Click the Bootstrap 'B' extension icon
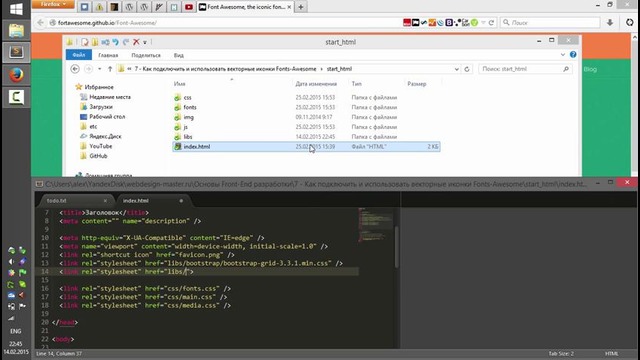Viewport: 640px width, 360px height. click(449, 23)
